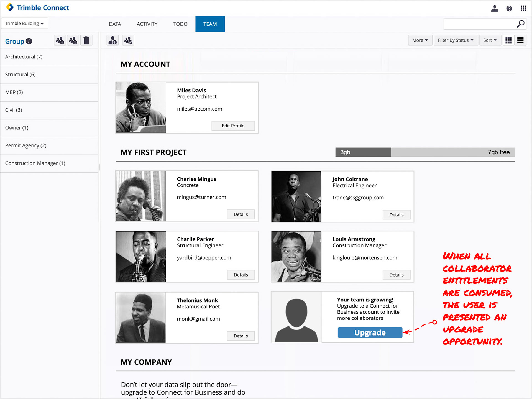532x399 pixels.
Task: Click the edit group members icon
Action: click(x=128, y=40)
